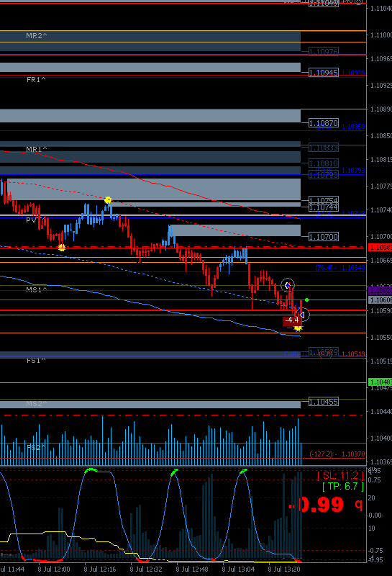The image size is (392, 576).
Task: Click the yellow sunburst below the -4.4 label
Action: pos(298,328)
